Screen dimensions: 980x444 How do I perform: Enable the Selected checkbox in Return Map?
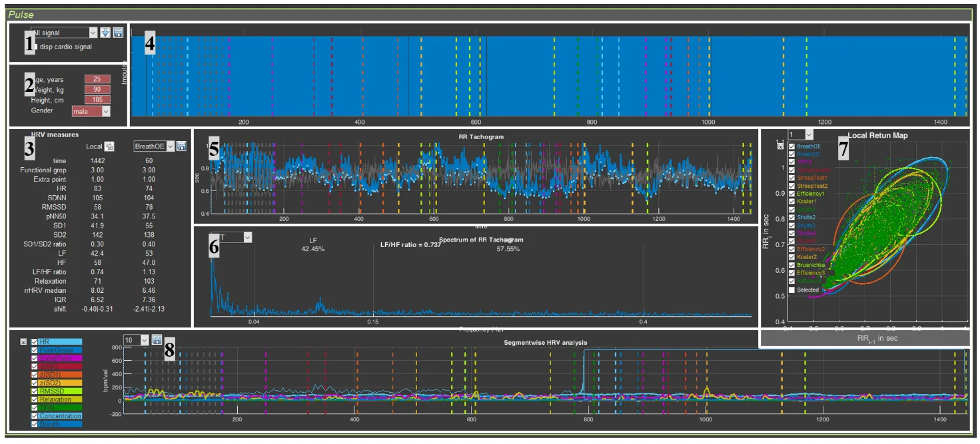791,290
